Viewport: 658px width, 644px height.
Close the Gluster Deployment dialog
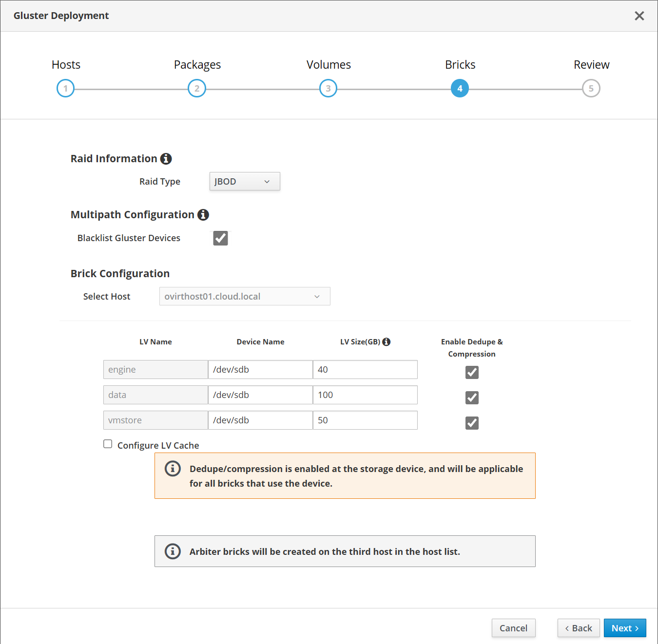coord(639,16)
